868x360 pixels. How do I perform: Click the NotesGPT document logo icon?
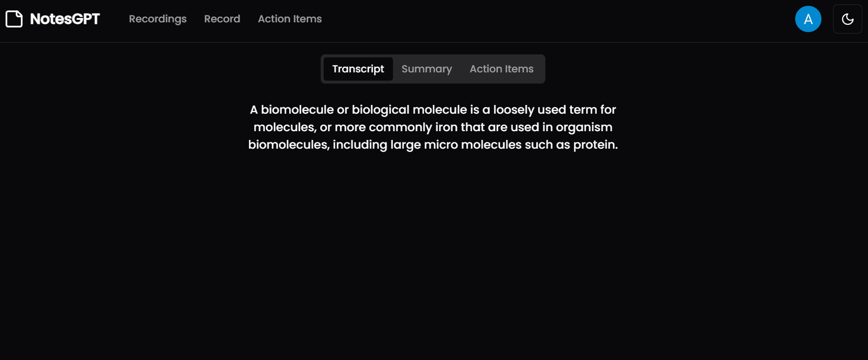pyautogui.click(x=14, y=19)
